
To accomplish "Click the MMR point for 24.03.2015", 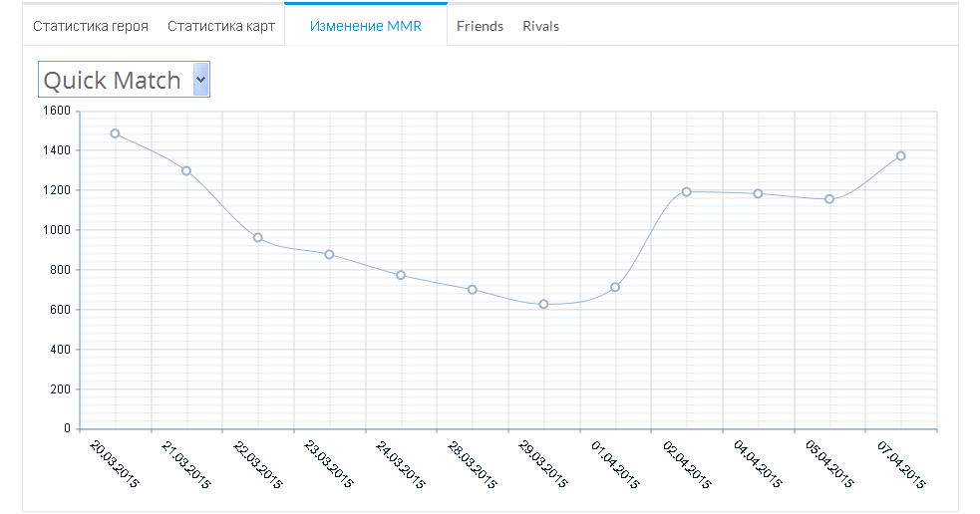I will [401, 275].
